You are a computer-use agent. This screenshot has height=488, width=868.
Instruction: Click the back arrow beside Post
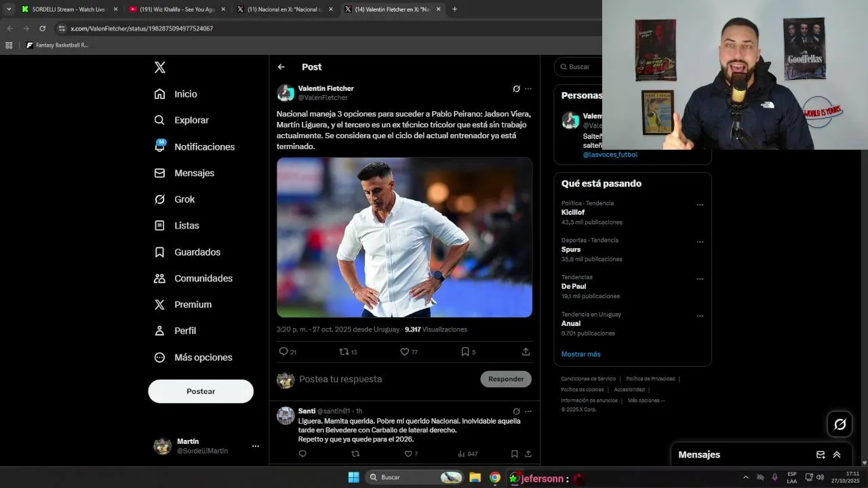point(281,67)
